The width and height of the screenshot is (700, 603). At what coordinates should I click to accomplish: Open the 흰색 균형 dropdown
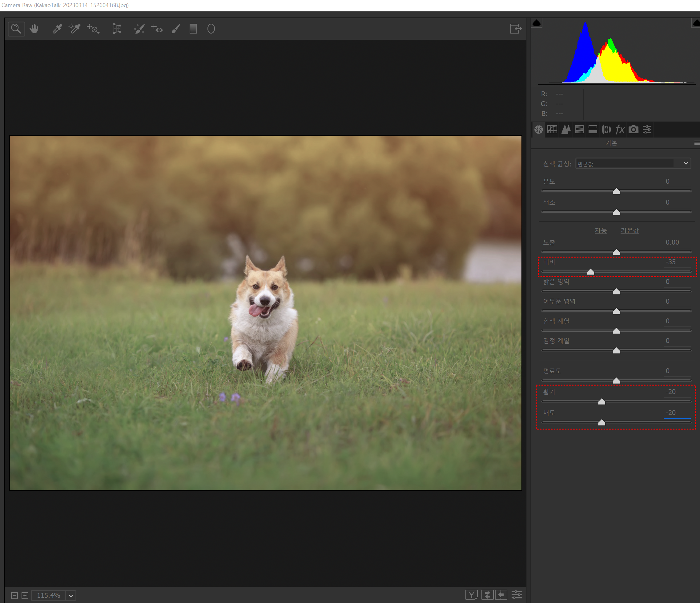(633, 163)
